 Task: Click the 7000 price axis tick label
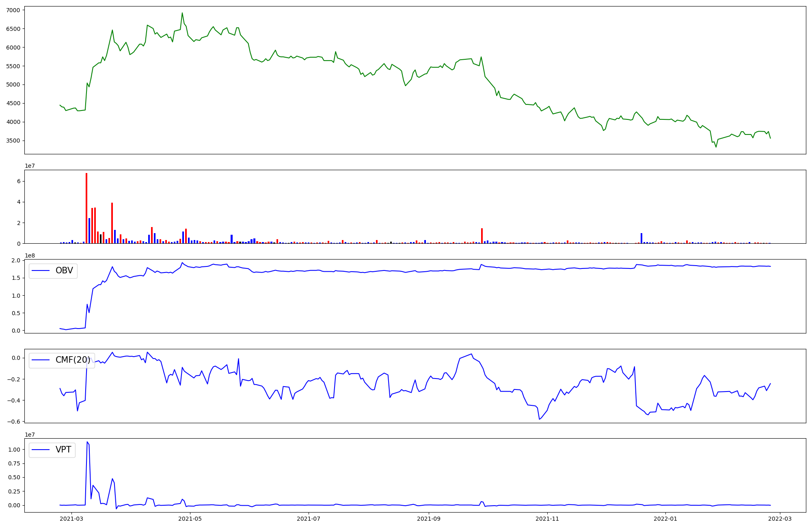[13, 10]
